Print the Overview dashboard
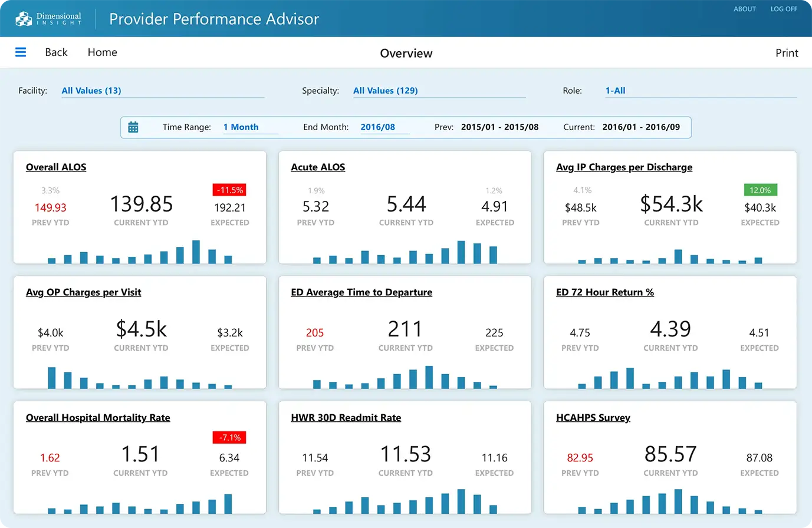 click(787, 52)
